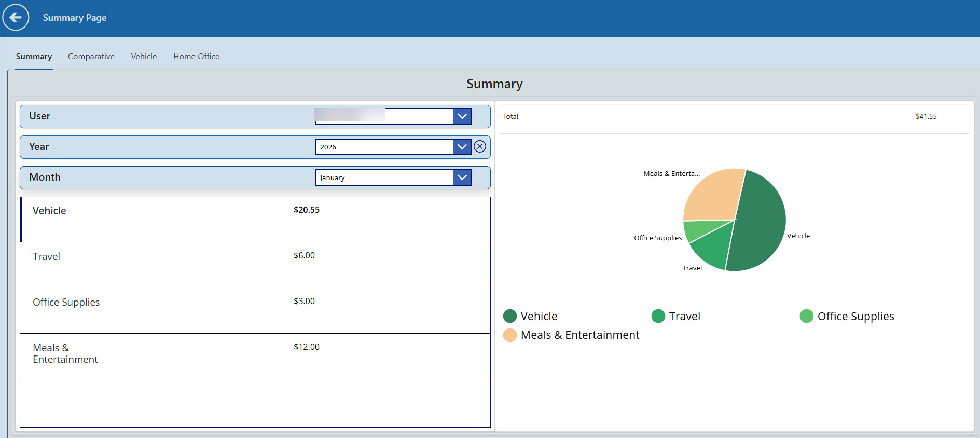Click the Meals & Entertainment legend dot
Viewport: 980px width, 438px height.
pyautogui.click(x=510, y=335)
